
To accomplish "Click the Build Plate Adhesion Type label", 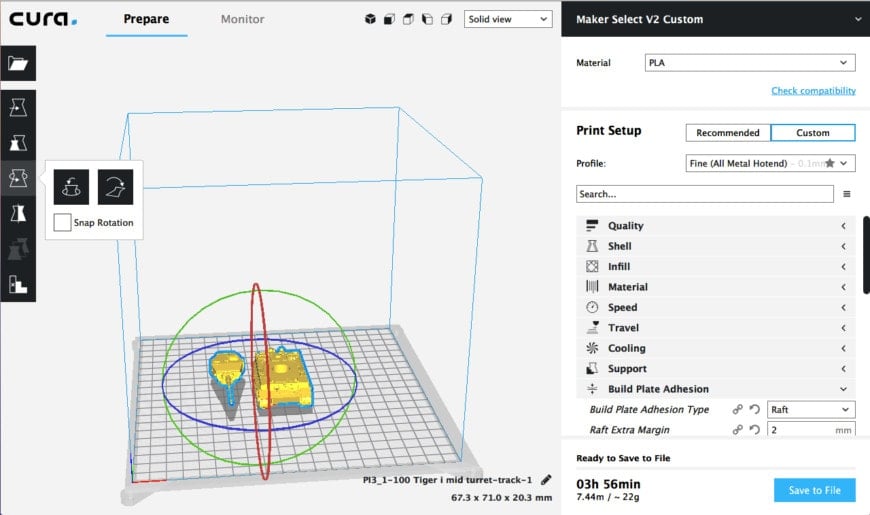I will [x=649, y=410].
